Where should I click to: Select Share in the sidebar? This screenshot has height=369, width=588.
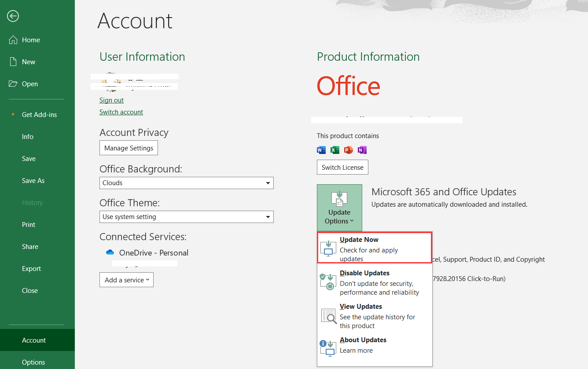pyautogui.click(x=37, y=246)
